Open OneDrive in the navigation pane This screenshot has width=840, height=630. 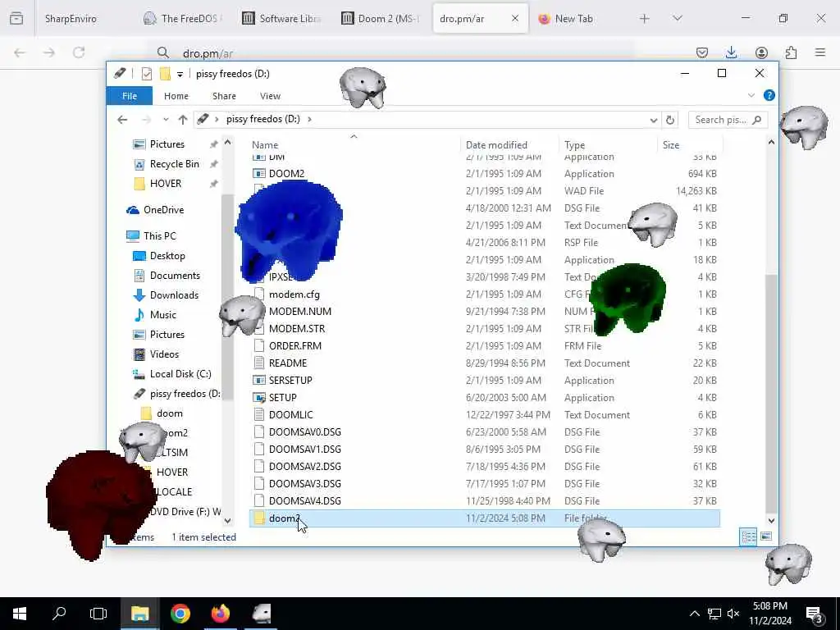click(163, 209)
